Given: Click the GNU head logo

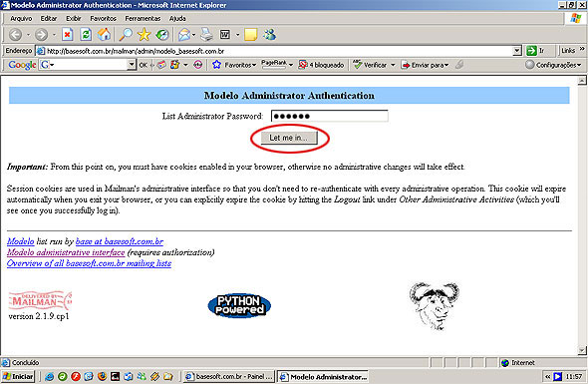Looking at the screenshot, I should pyautogui.click(x=435, y=306).
